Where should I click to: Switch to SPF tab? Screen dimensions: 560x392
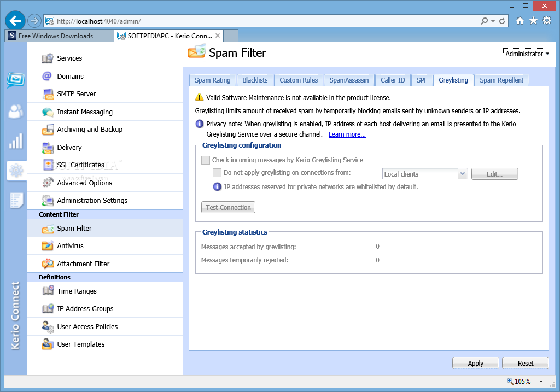422,80
